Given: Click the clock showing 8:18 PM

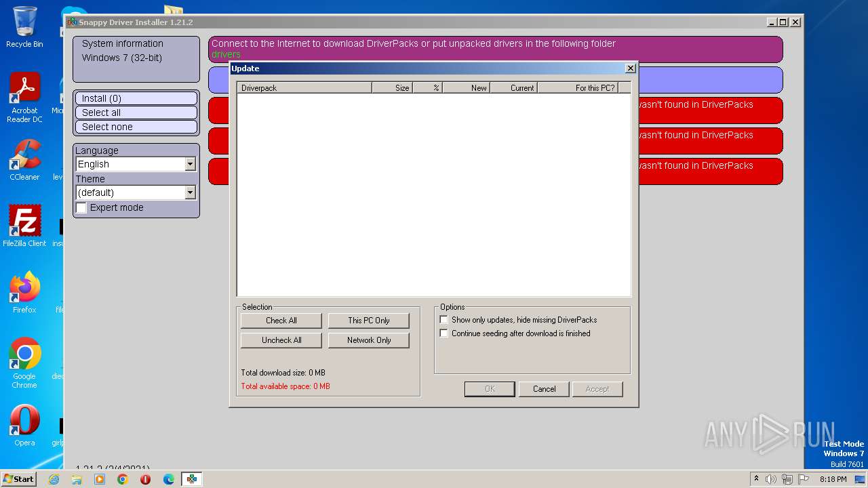Looking at the screenshot, I should 833,479.
